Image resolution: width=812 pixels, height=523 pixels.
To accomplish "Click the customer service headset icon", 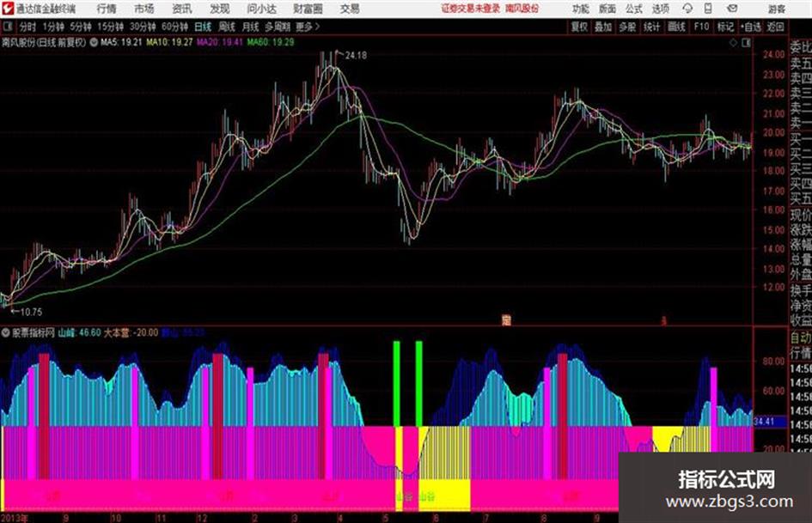I will [x=687, y=9].
